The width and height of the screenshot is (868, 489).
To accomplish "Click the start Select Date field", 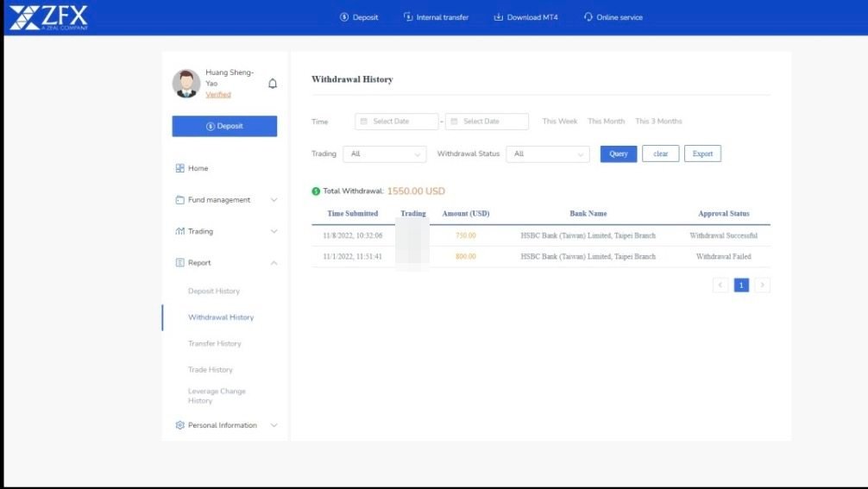I will point(397,122).
